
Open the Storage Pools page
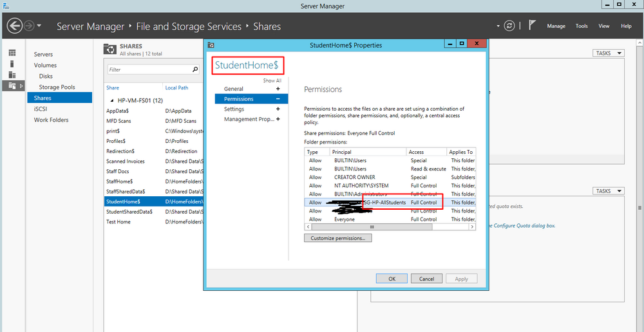click(57, 87)
